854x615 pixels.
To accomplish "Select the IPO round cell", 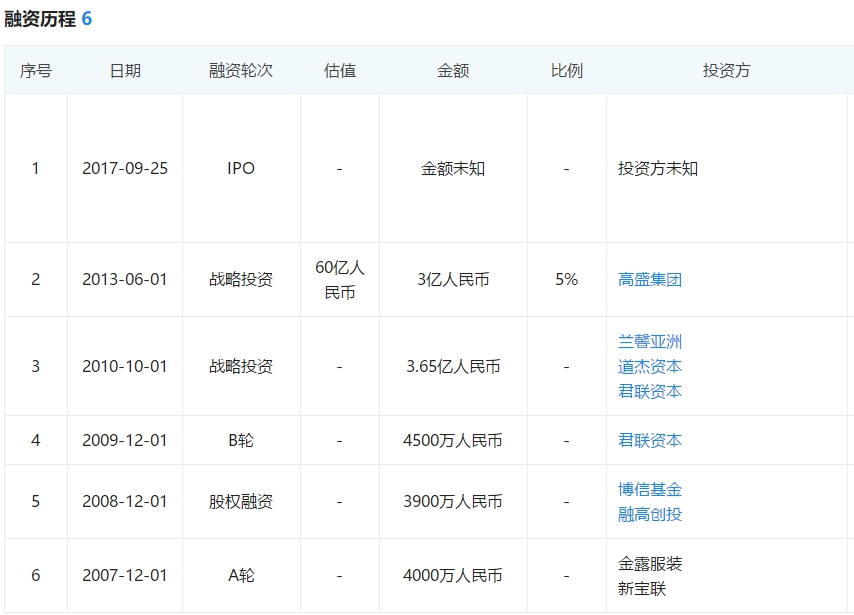I will pyautogui.click(x=241, y=168).
